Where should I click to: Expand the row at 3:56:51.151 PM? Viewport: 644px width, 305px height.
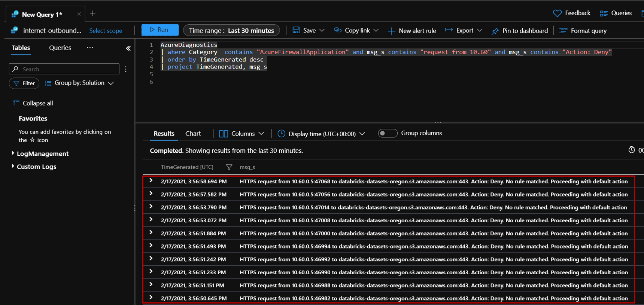pos(151,284)
